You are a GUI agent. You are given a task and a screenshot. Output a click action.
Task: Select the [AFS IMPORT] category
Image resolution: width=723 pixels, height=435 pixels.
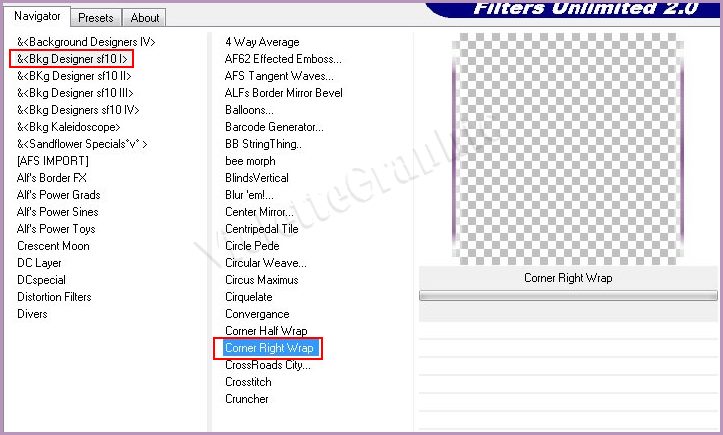[52, 161]
